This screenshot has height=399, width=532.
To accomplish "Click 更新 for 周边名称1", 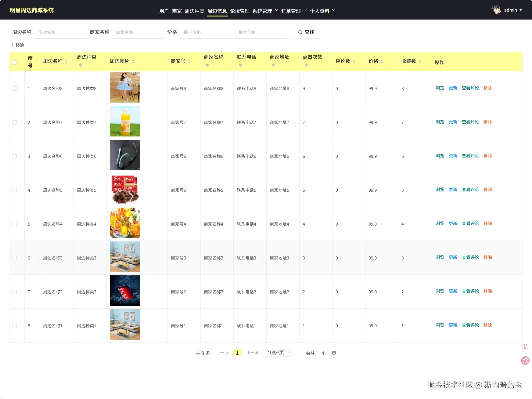I will 453,325.
